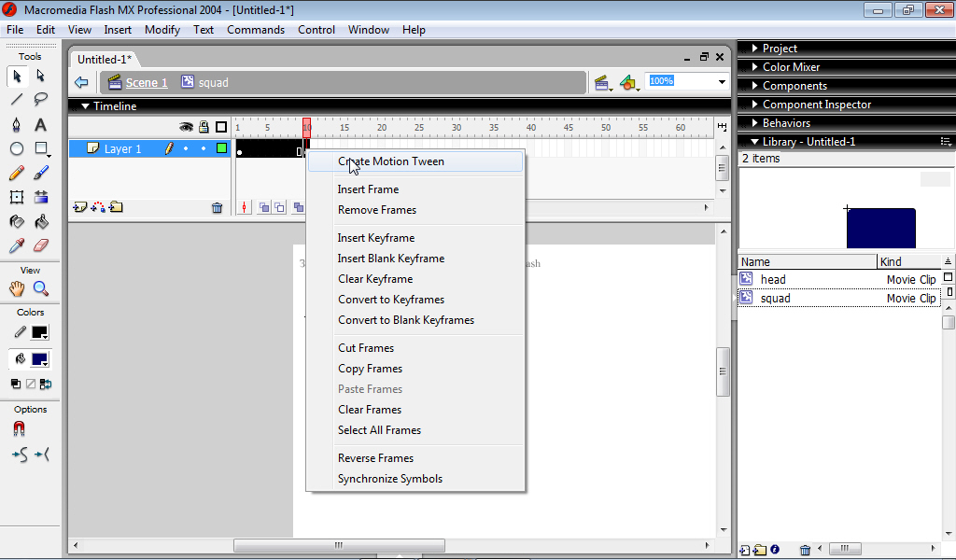
Task: Click the Onion Skin Outlines icon
Action: [x=279, y=208]
